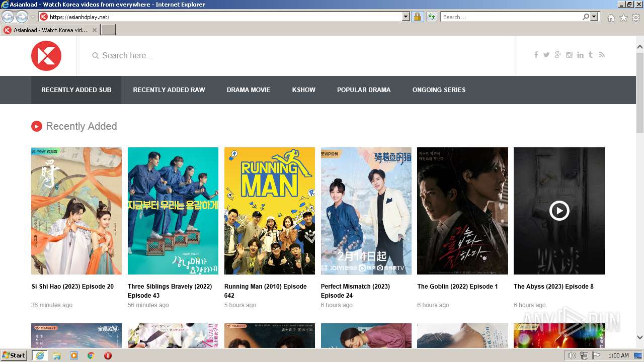Open 'Perfect Mismatch (2023) Episode 24' link

(356, 291)
